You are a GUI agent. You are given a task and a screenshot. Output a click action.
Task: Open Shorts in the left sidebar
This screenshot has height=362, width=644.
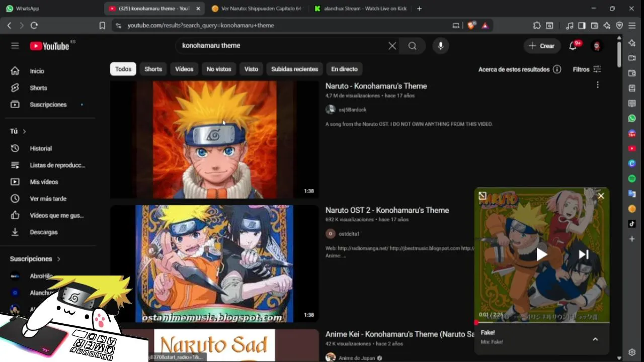coord(38,87)
